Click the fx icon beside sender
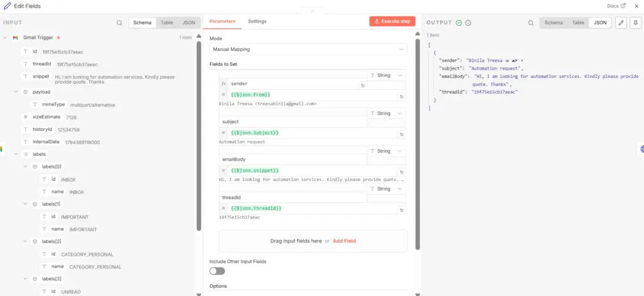The image size is (644, 296). point(223,84)
